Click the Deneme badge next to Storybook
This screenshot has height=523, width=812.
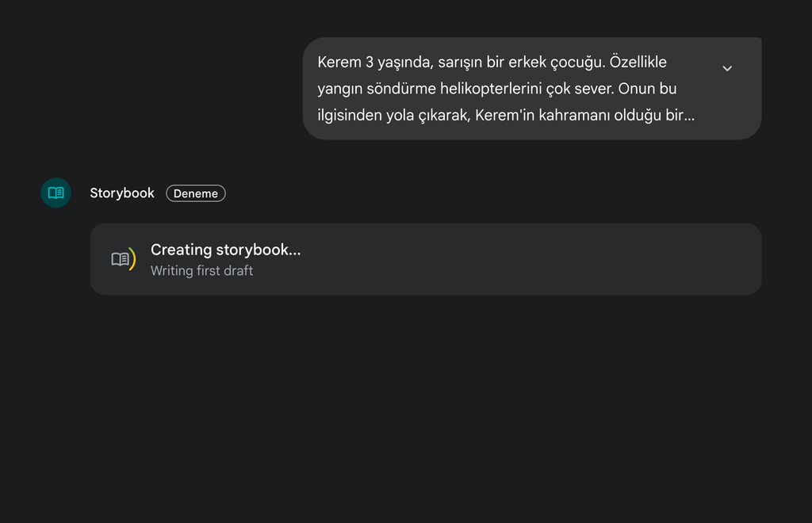[x=196, y=193]
